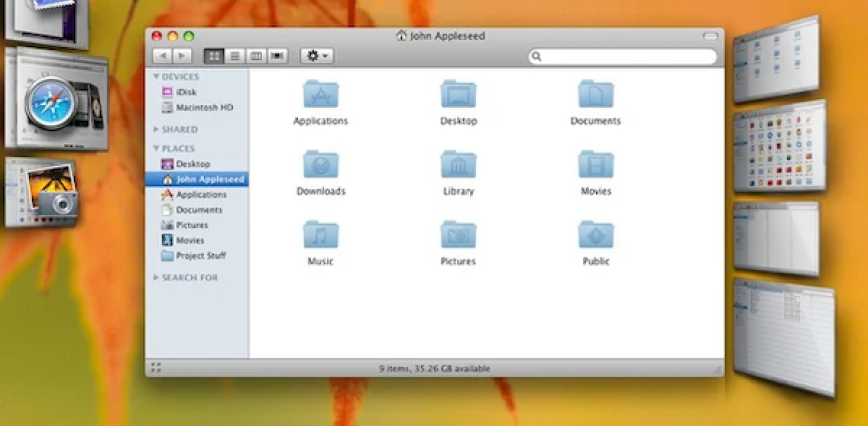Open the Public folder
Viewport: 868px width, 426px height.
coord(596,235)
